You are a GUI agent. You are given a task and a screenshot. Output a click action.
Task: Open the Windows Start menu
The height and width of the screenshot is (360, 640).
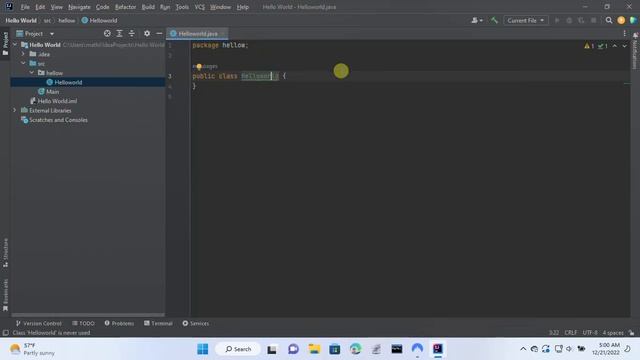point(202,349)
